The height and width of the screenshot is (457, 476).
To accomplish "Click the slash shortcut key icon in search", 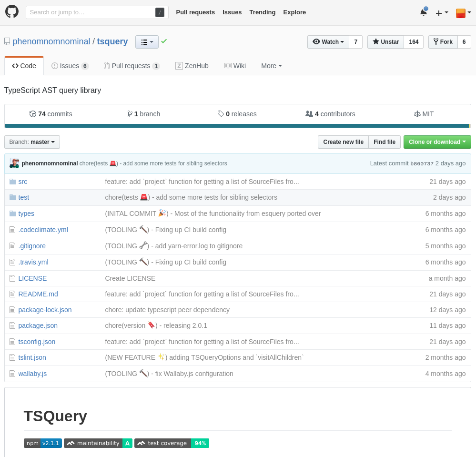I will click(160, 12).
